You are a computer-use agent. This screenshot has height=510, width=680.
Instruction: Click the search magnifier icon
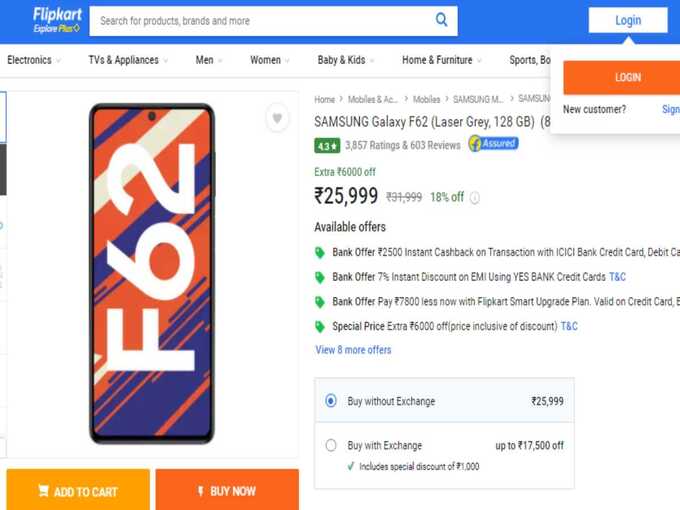point(441,20)
